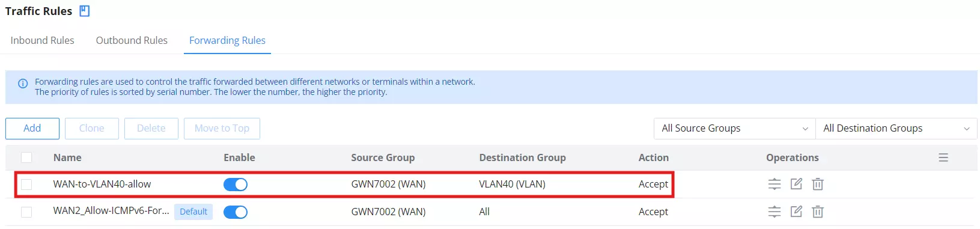Image resolution: width=980 pixels, height=229 pixels.
Task: Expand the All Source Groups dropdown
Action: [x=734, y=128]
